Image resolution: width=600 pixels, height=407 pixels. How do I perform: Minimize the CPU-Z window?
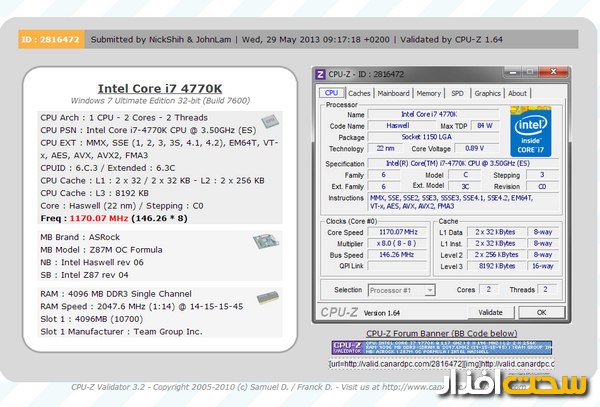[513, 72]
